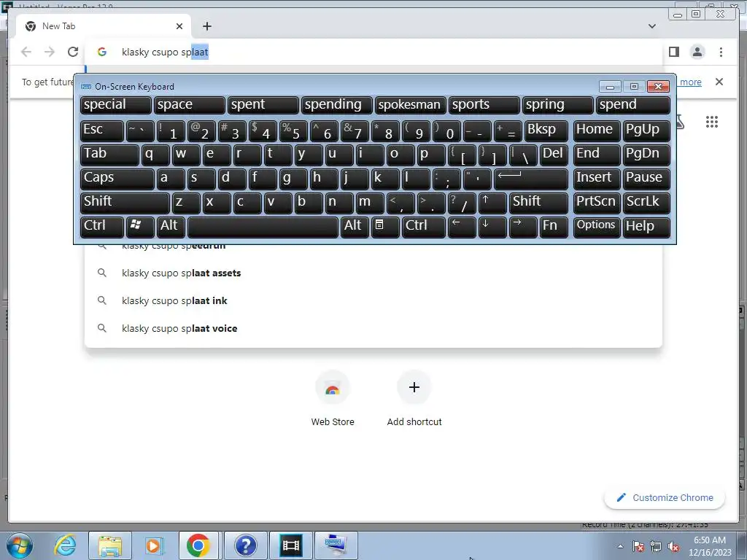The width and height of the screenshot is (747, 560).
Task: Click the Del key
Action: (554, 155)
